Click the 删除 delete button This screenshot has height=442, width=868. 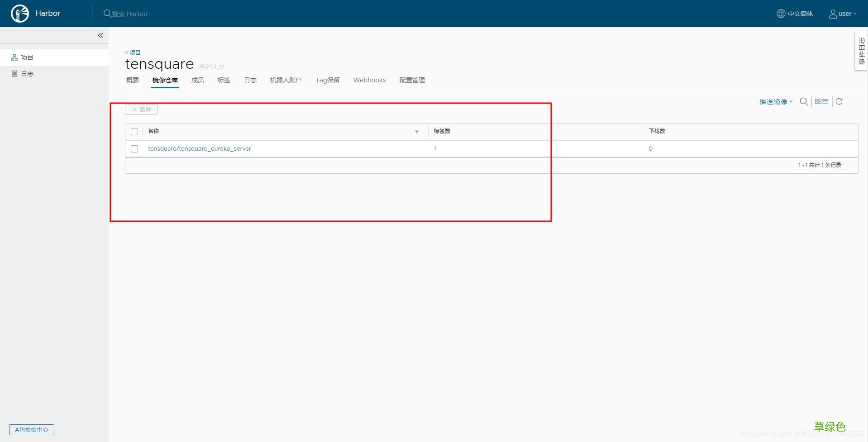tap(141, 109)
